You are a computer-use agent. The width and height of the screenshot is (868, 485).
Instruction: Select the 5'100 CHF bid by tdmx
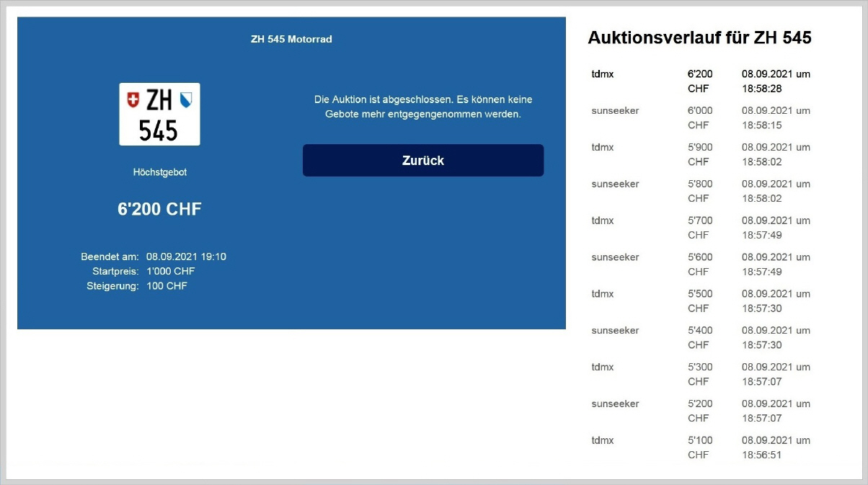click(x=700, y=448)
